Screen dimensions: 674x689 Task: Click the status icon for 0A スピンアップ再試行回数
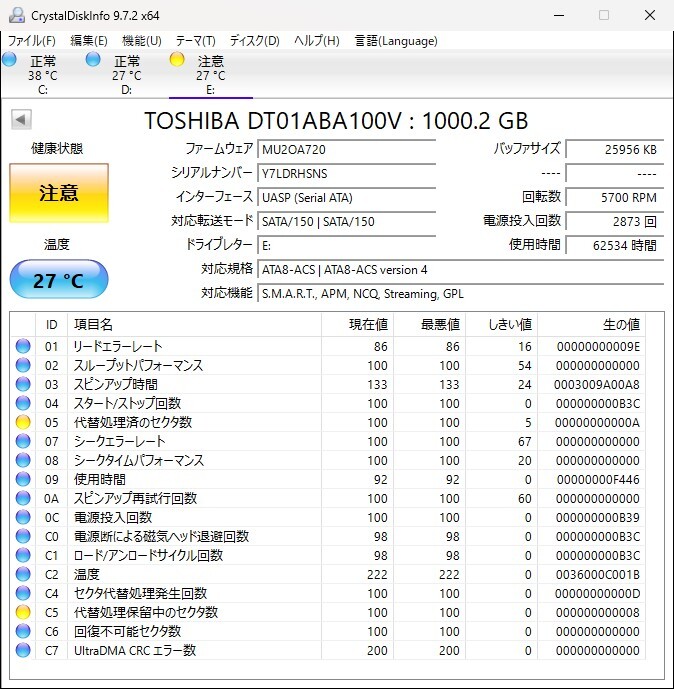coord(23,498)
